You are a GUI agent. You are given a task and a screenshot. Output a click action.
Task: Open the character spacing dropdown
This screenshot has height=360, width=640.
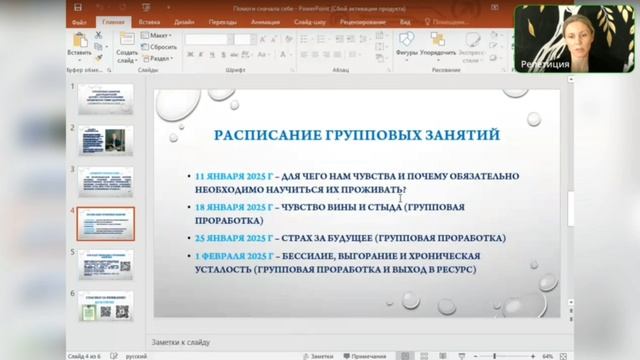(246, 54)
